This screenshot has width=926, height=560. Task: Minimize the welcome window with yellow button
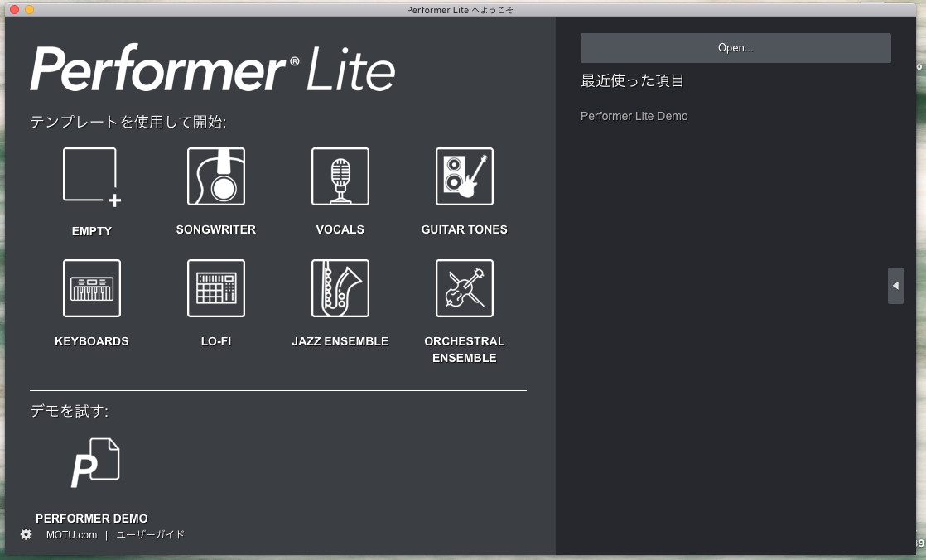30,9
